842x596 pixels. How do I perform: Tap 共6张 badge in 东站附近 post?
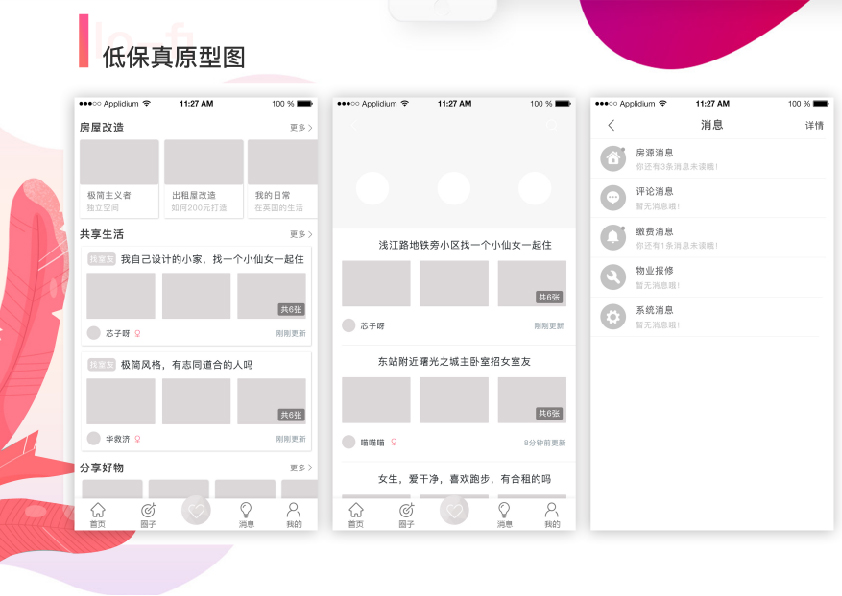click(549, 413)
